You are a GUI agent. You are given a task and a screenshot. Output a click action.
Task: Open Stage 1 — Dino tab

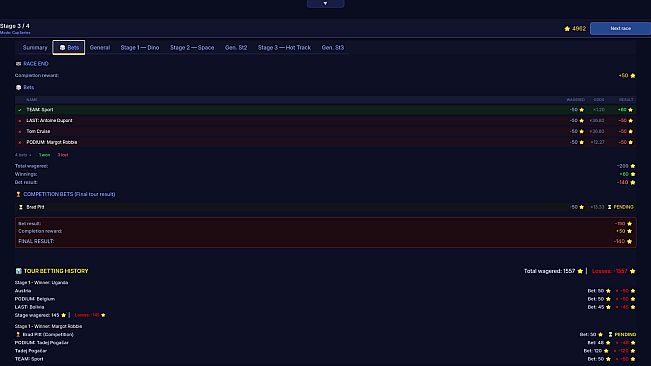point(140,48)
